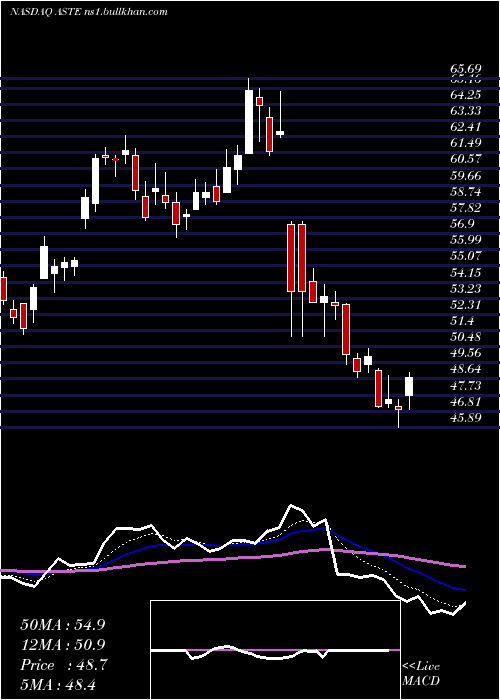Select the 53.23 price level label
This screenshot has width=500, height=700.
(x=466, y=288)
